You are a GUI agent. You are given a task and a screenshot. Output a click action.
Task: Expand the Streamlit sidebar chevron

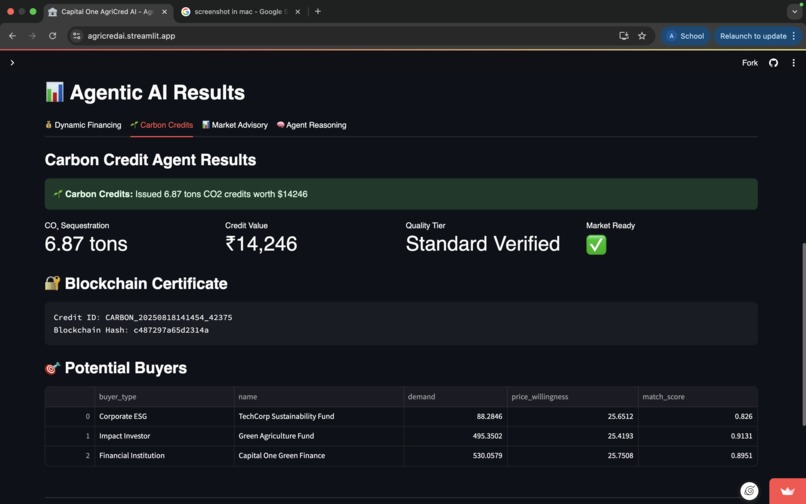12,63
